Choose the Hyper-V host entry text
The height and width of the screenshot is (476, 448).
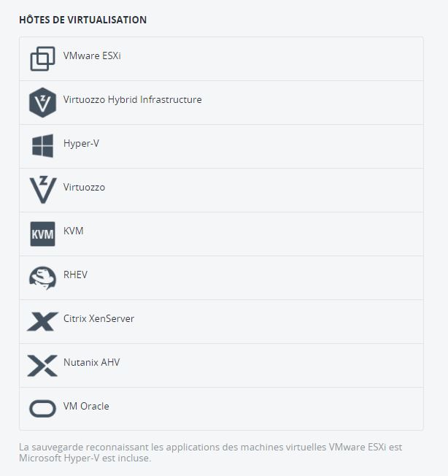click(81, 143)
